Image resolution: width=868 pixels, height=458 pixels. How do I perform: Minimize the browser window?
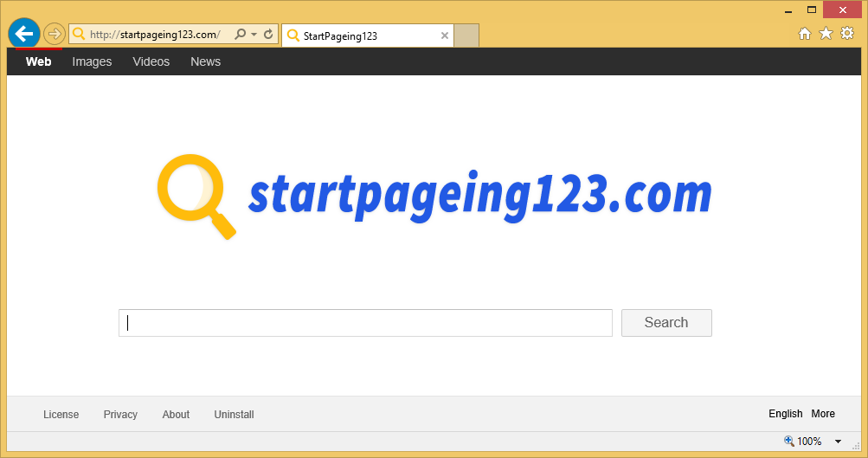[788, 10]
